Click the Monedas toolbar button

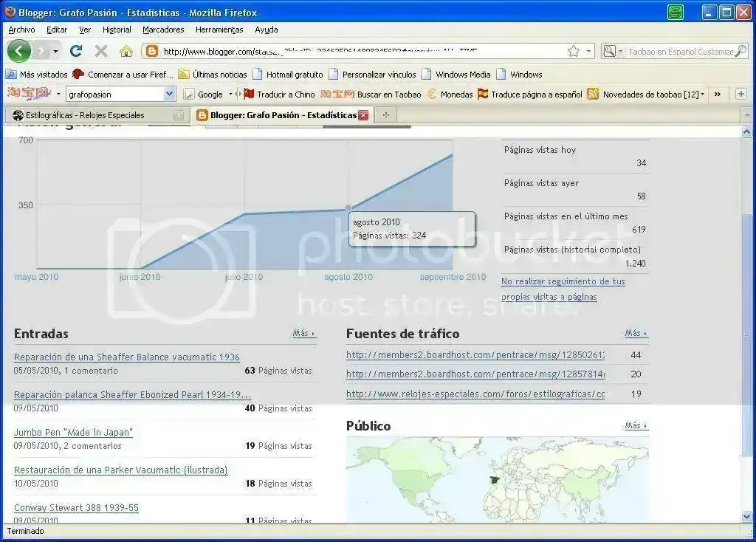(450, 94)
